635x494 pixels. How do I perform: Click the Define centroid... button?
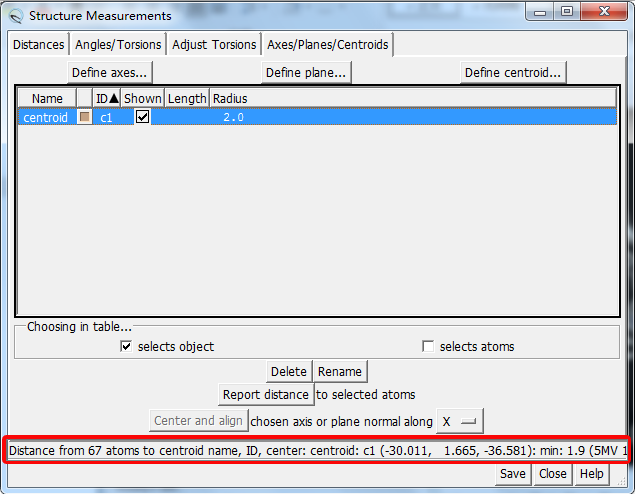point(514,73)
